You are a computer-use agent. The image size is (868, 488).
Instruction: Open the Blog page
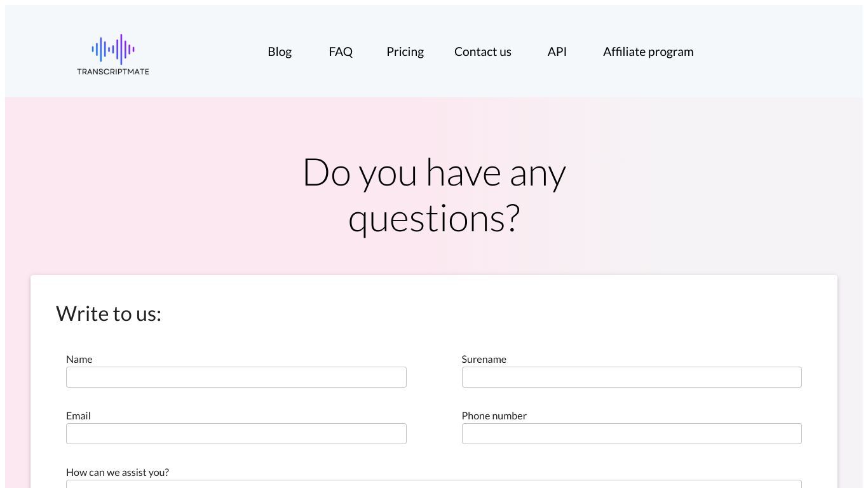tap(280, 51)
